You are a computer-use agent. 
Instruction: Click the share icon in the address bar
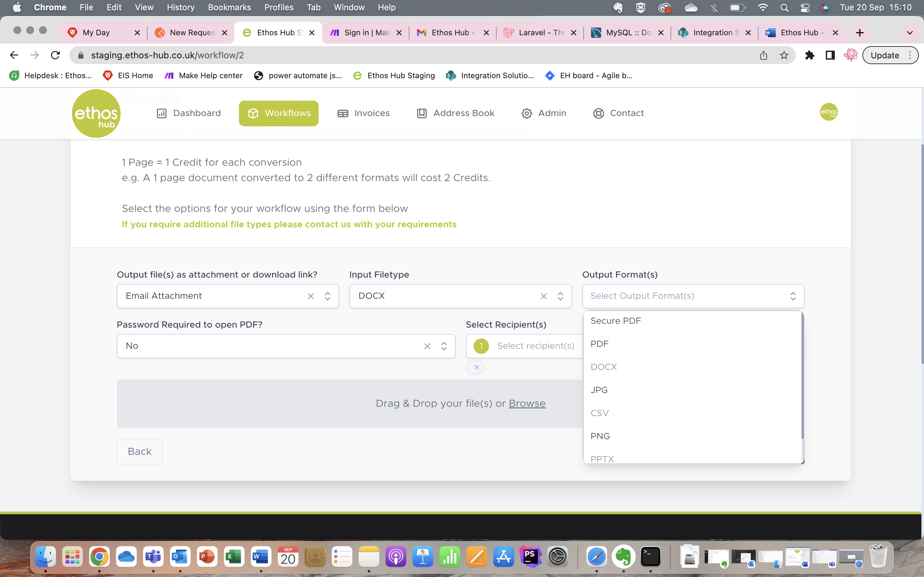[x=763, y=55]
